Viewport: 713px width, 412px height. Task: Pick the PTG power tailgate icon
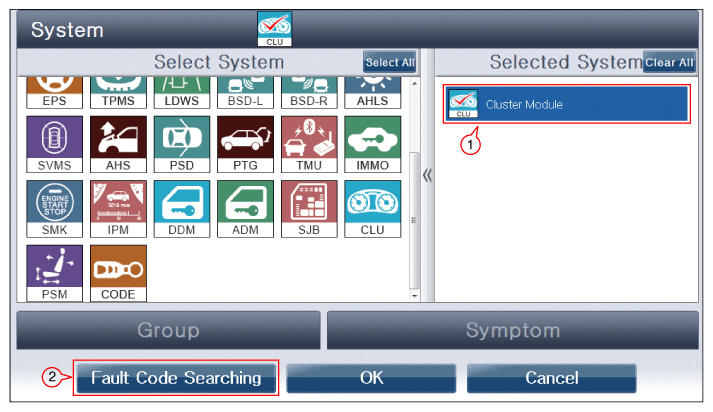[246, 144]
